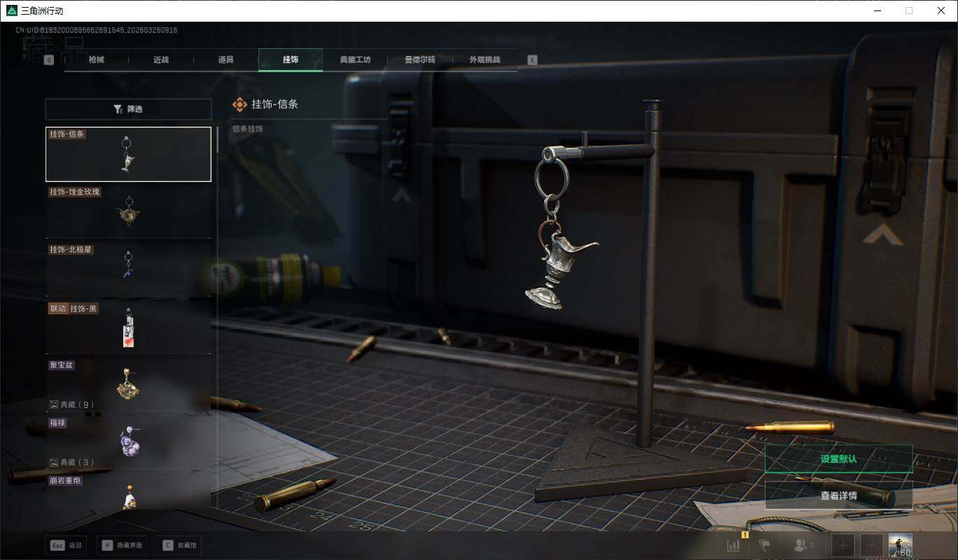This screenshot has width=958, height=560.
Task: Click the flag icon in bottom bar
Action: pyautogui.click(x=765, y=545)
